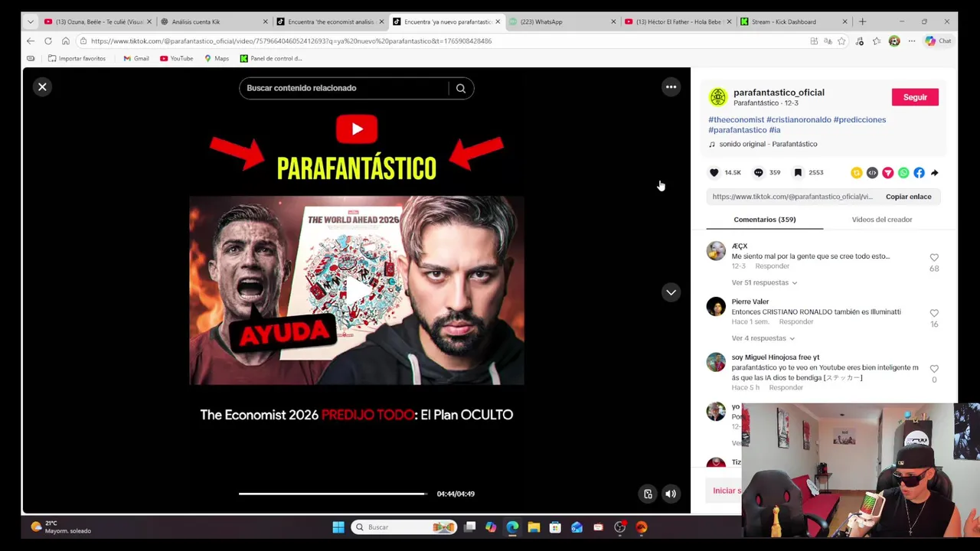Reply to Pierre Valer's comment via Responder
Screen dimensions: 980x551
[795, 322]
